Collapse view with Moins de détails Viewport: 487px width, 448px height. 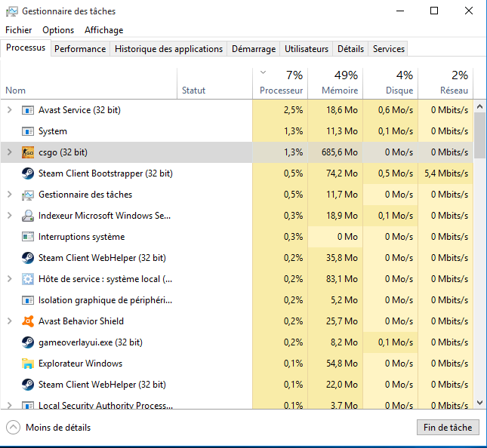tap(49, 428)
